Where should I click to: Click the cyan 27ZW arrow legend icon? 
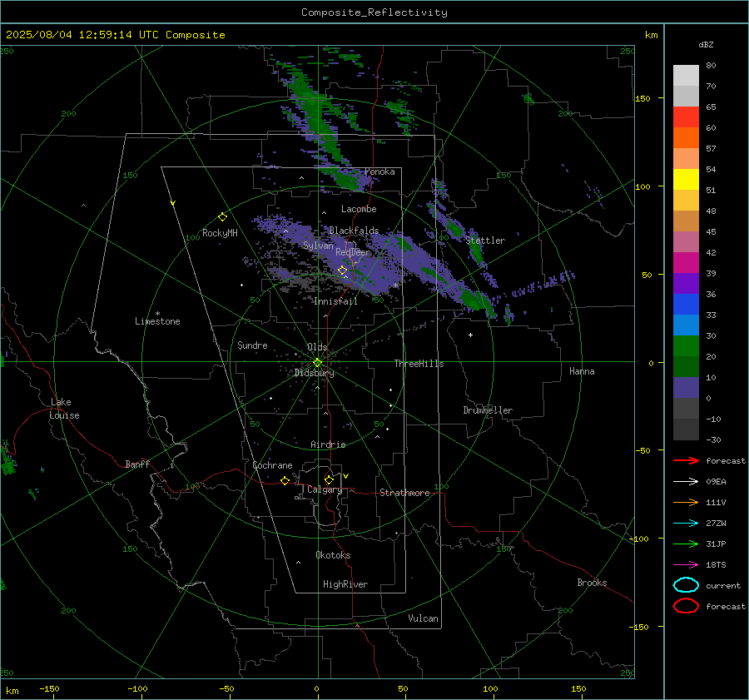(686, 524)
